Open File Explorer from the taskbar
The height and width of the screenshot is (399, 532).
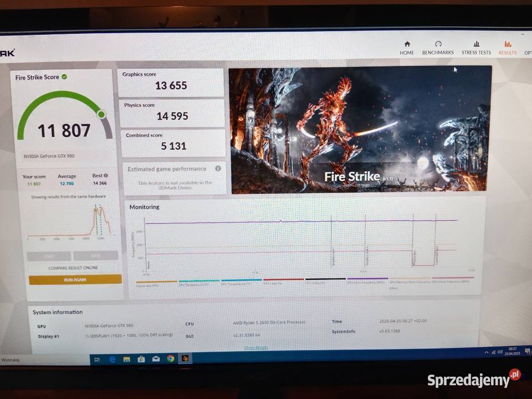point(126,359)
